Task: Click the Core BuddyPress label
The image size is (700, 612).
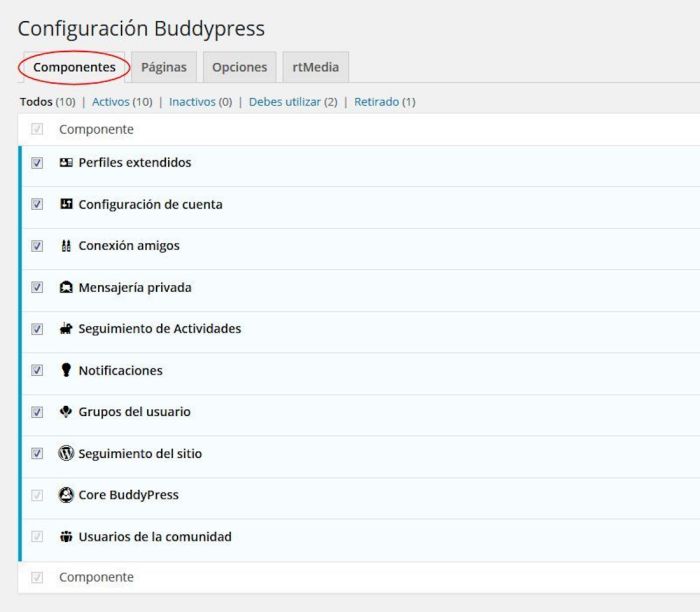Action: [129, 495]
